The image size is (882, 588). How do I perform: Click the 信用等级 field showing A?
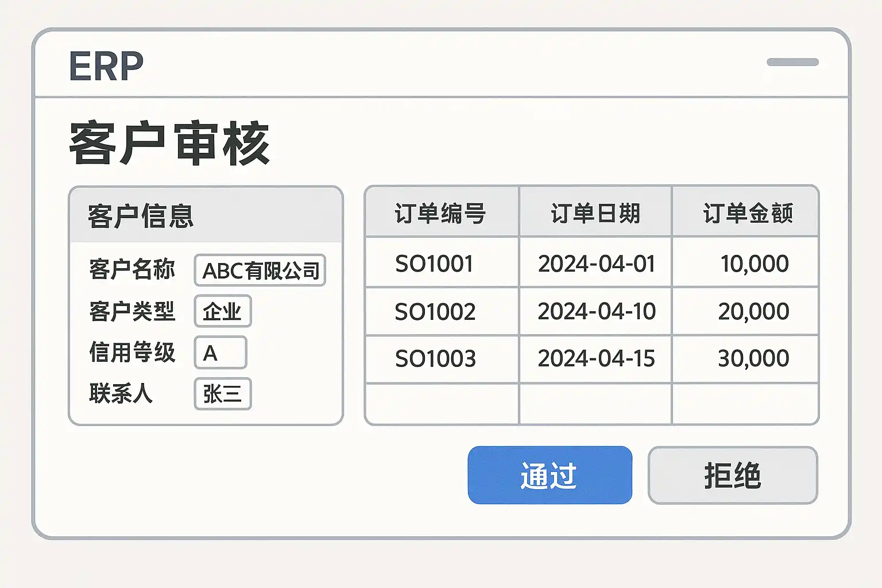[x=220, y=353]
